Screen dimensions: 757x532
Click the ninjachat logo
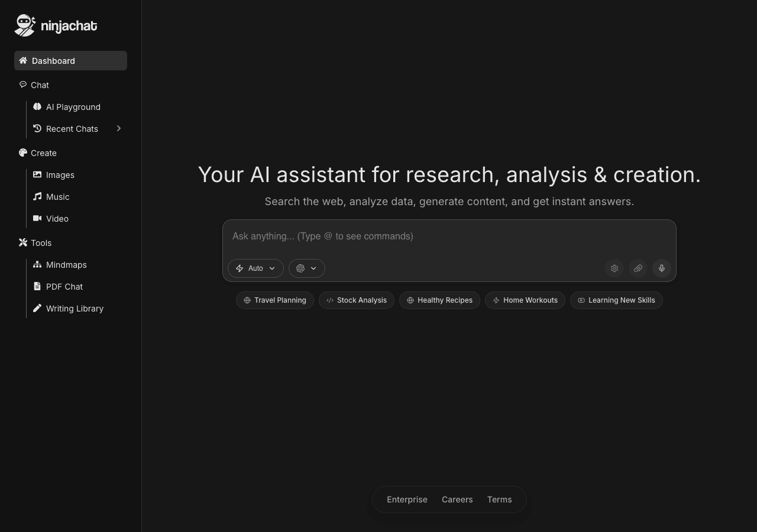click(56, 25)
